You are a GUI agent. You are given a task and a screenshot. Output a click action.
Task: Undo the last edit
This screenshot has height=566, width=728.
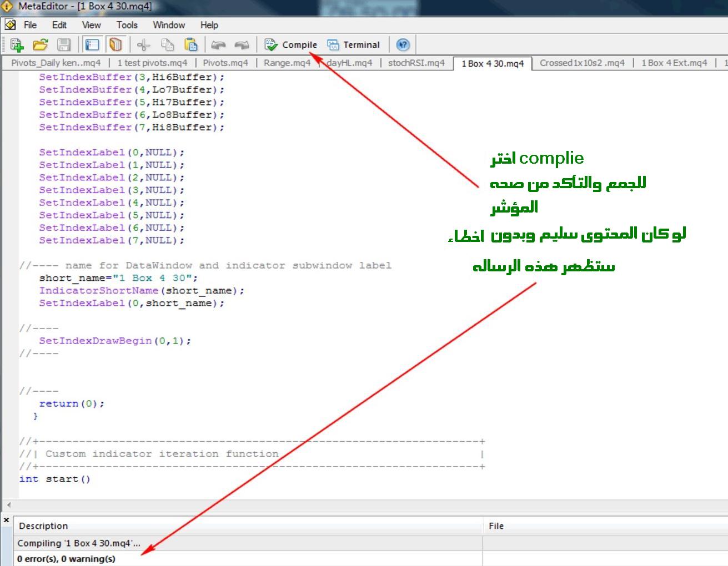click(218, 45)
